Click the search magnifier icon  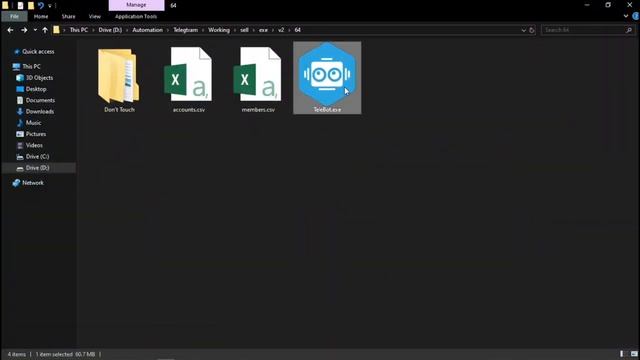click(x=629, y=30)
